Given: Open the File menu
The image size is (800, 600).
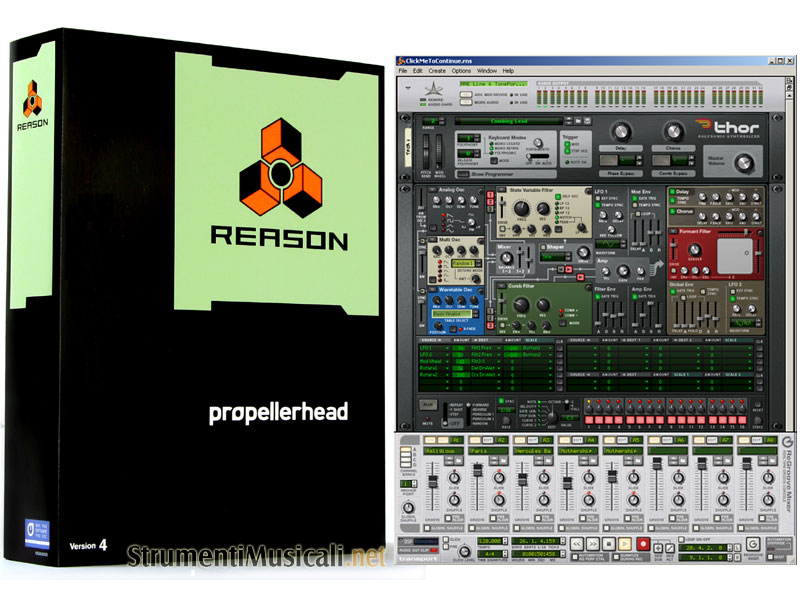Looking at the screenshot, I should (404, 71).
